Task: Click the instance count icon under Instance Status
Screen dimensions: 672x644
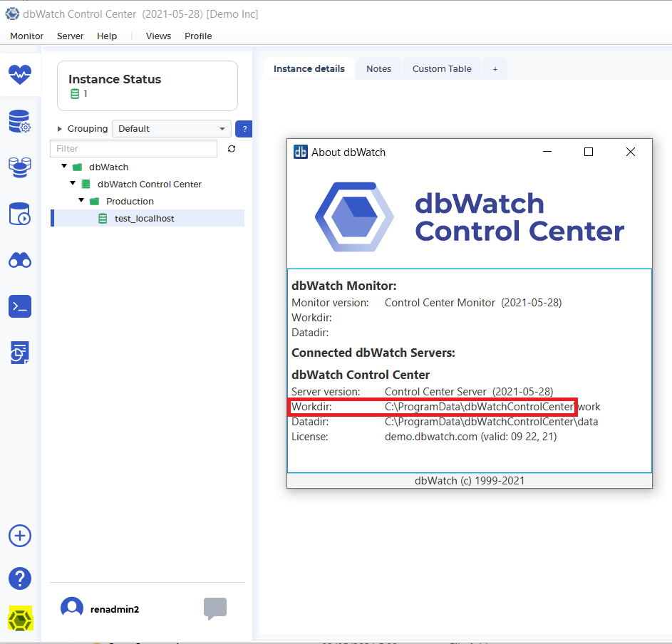Action: (x=75, y=94)
